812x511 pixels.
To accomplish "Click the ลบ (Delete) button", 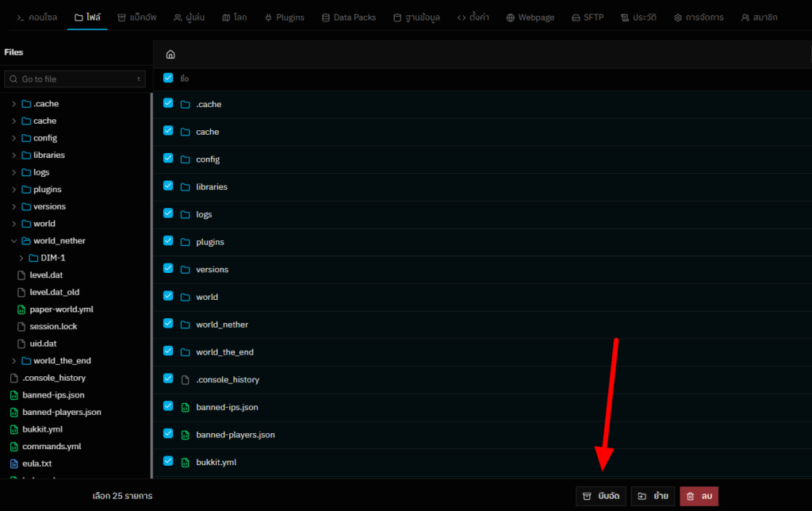I will point(699,495).
